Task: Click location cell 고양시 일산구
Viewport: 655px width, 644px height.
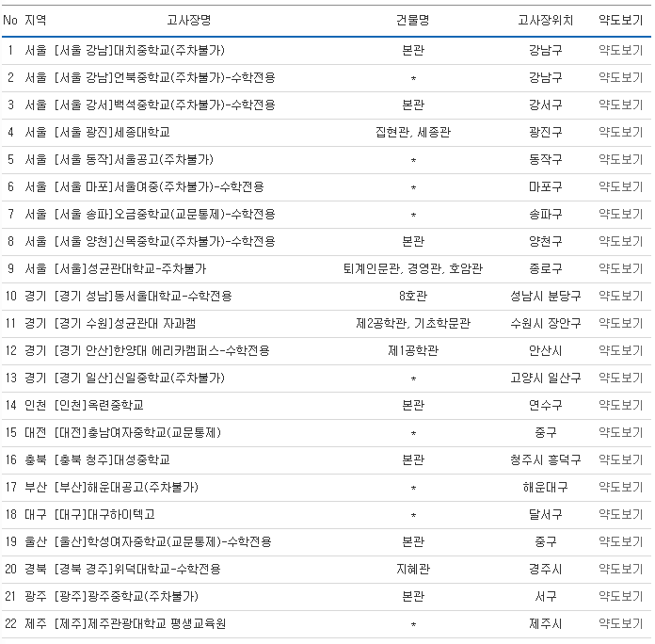Action: pyautogui.click(x=545, y=378)
